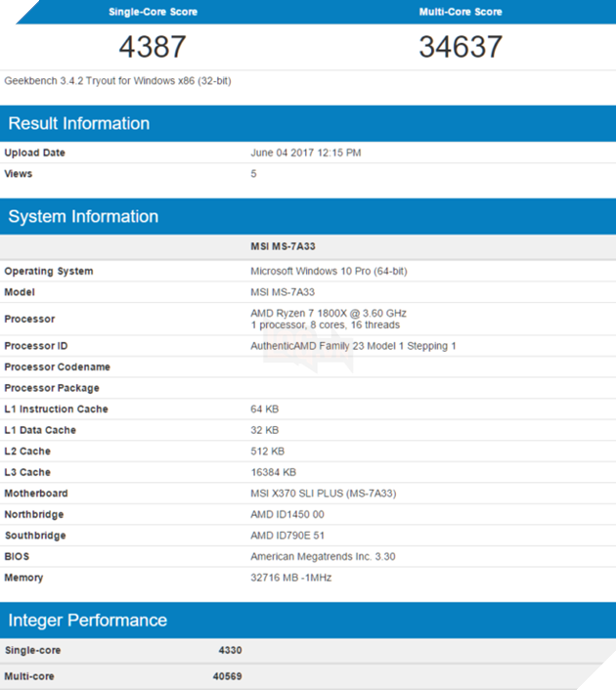
Task: Click the views count value 5
Action: coord(253,174)
